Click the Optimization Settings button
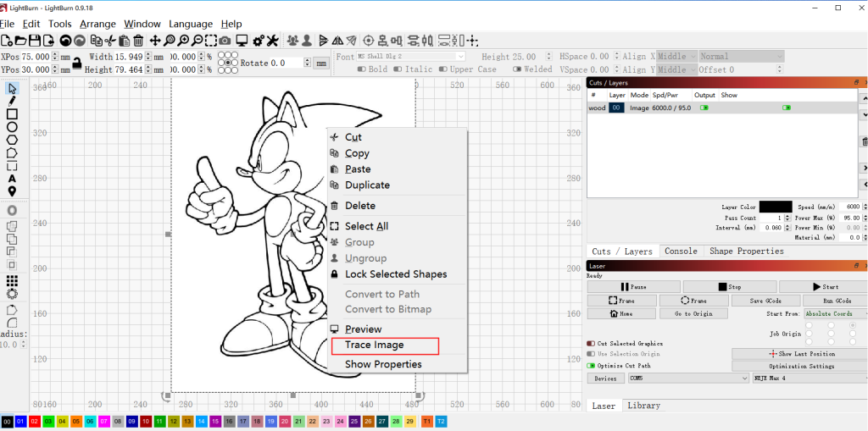This screenshot has height=431, width=868. tap(801, 367)
